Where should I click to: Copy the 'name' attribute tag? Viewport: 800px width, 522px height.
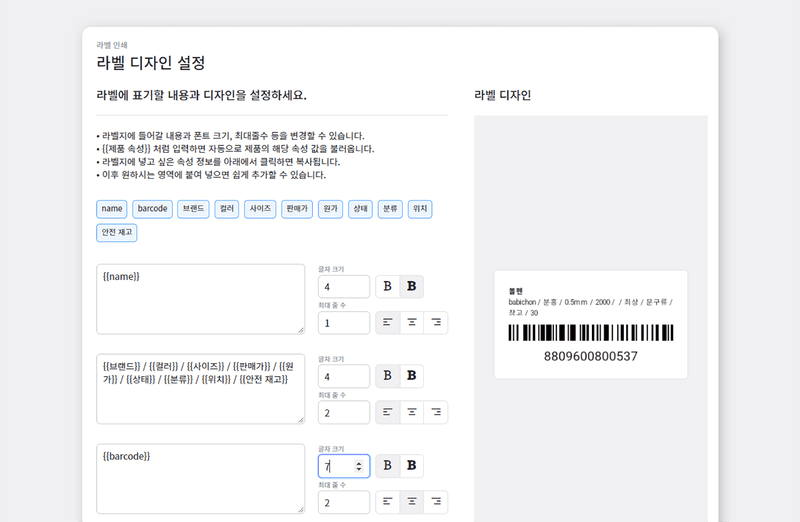tap(112, 209)
